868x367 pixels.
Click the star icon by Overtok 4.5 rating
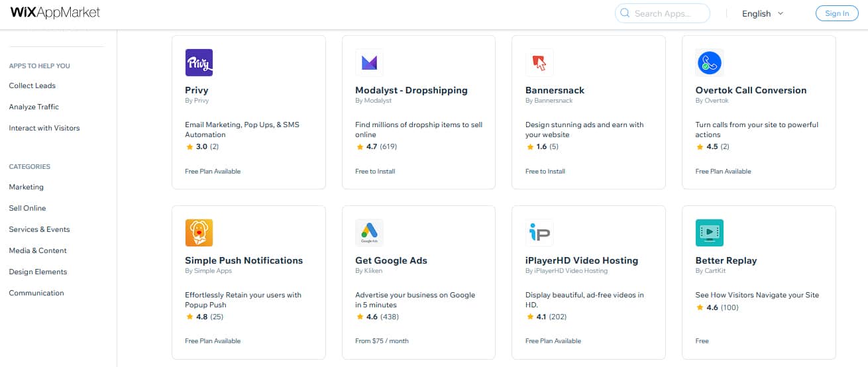click(700, 147)
